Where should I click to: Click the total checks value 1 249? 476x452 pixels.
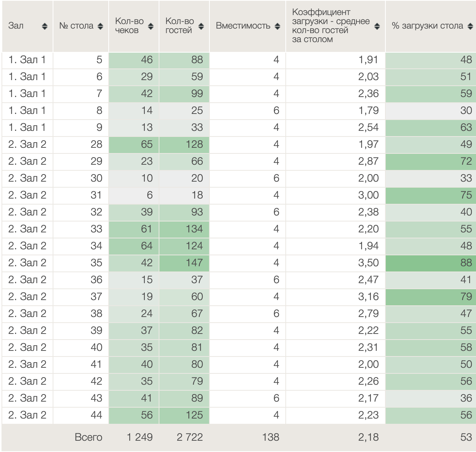(139, 437)
